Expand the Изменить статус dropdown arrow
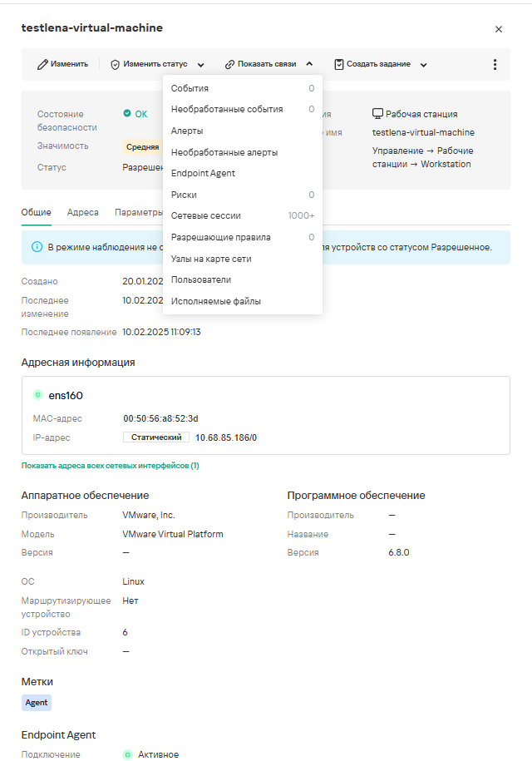The image size is (532, 761). 201,65
